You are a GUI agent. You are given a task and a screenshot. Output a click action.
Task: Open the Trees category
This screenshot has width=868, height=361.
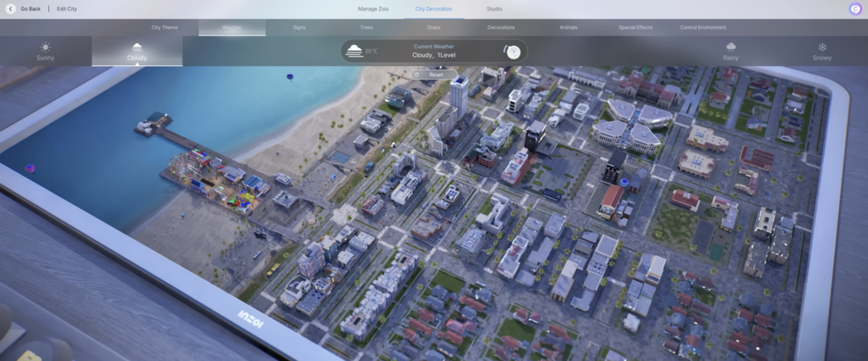366,27
